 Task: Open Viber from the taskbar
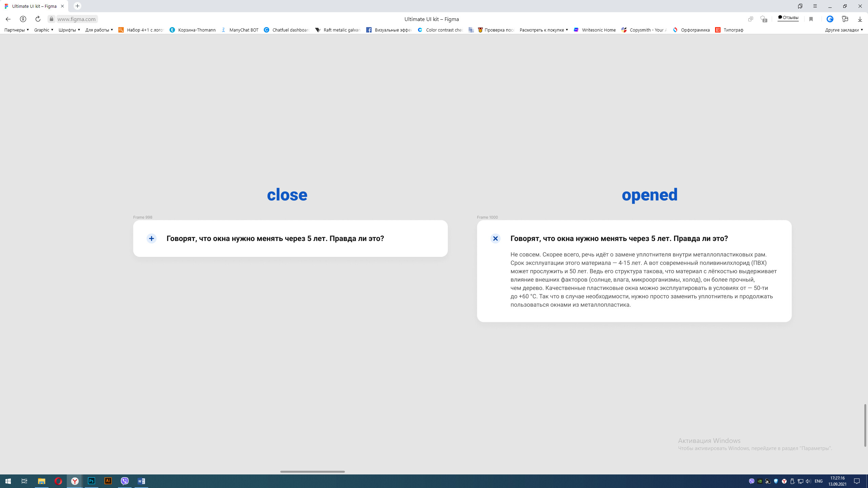(x=125, y=481)
